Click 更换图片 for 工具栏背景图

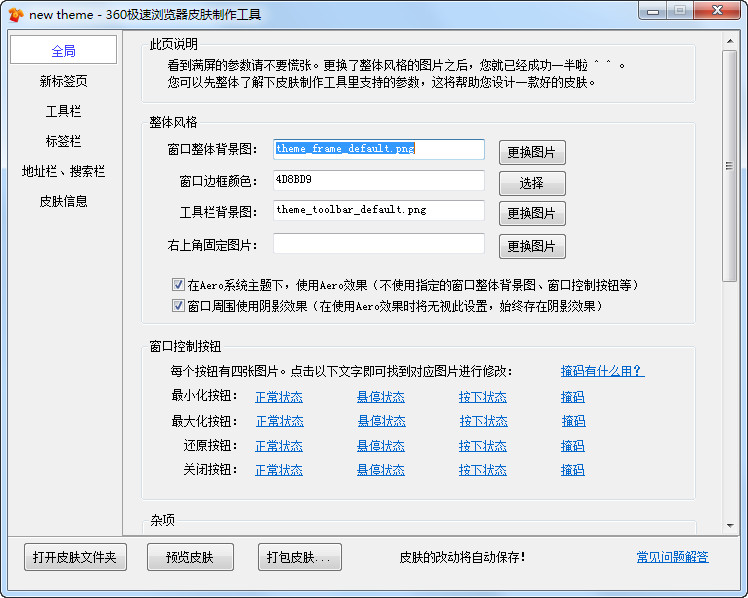(532, 213)
